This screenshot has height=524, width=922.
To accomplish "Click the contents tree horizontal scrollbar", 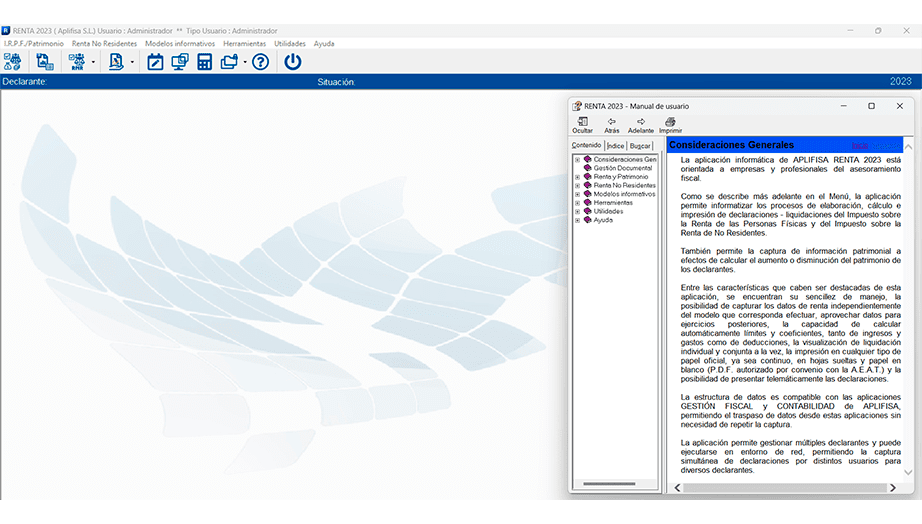I will 609,484.
